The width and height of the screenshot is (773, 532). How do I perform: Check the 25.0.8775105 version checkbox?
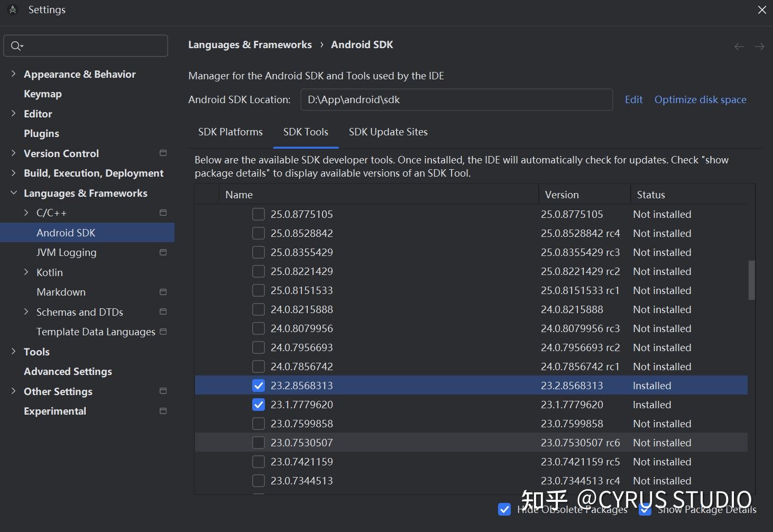tap(258, 214)
